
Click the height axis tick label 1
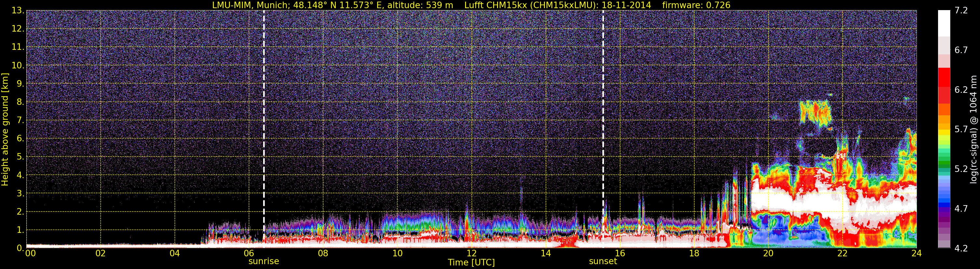tap(20, 230)
